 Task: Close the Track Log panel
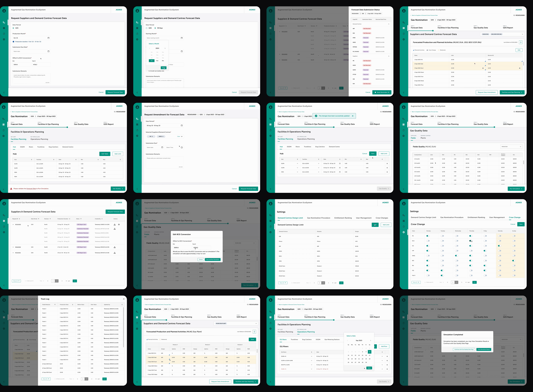click(124, 299)
